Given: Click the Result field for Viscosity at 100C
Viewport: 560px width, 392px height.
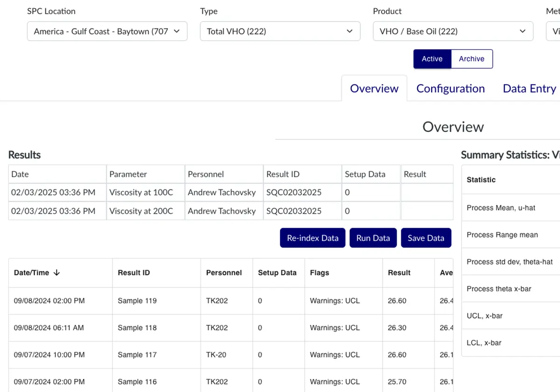Looking at the screenshot, I should click(x=427, y=192).
